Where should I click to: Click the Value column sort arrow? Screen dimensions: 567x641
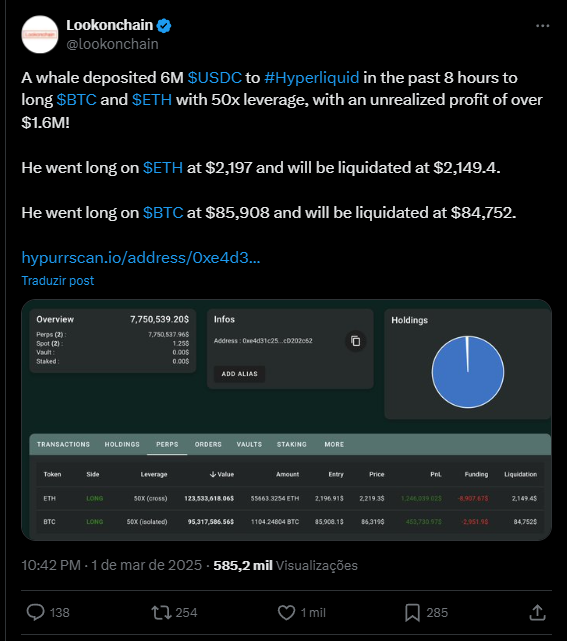pyautogui.click(x=213, y=474)
